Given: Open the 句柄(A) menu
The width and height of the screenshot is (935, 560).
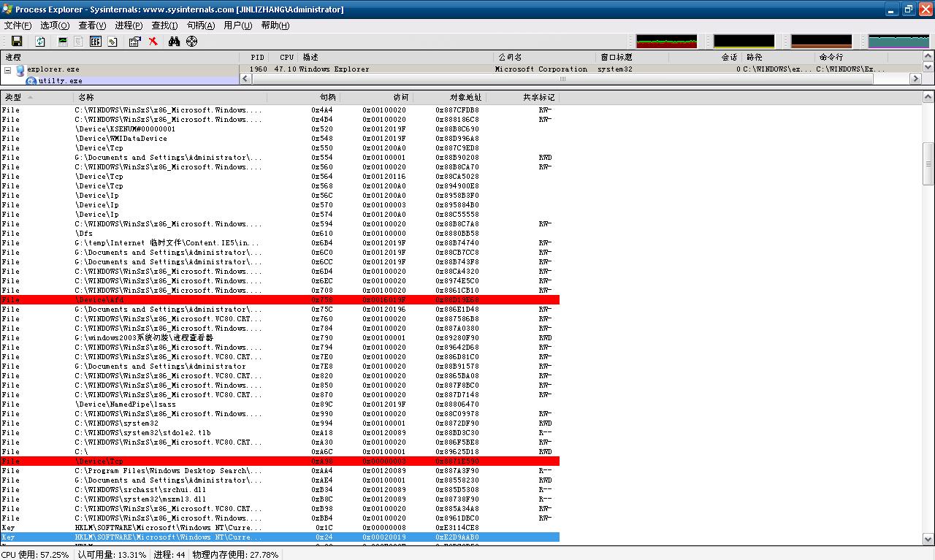Looking at the screenshot, I should pyautogui.click(x=201, y=26).
